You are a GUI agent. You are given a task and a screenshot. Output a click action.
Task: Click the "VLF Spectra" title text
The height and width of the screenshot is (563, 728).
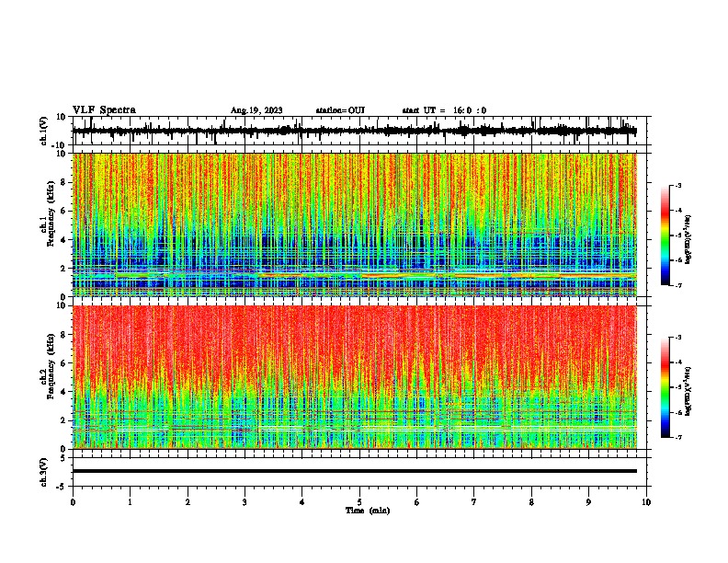[104, 110]
